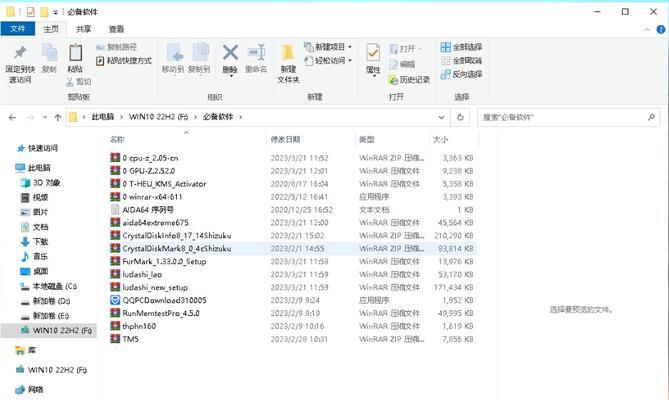This screenshot has height=400, width=669.
Task: Select the (D:) volume in the sidebar
Action: [46, 301]
